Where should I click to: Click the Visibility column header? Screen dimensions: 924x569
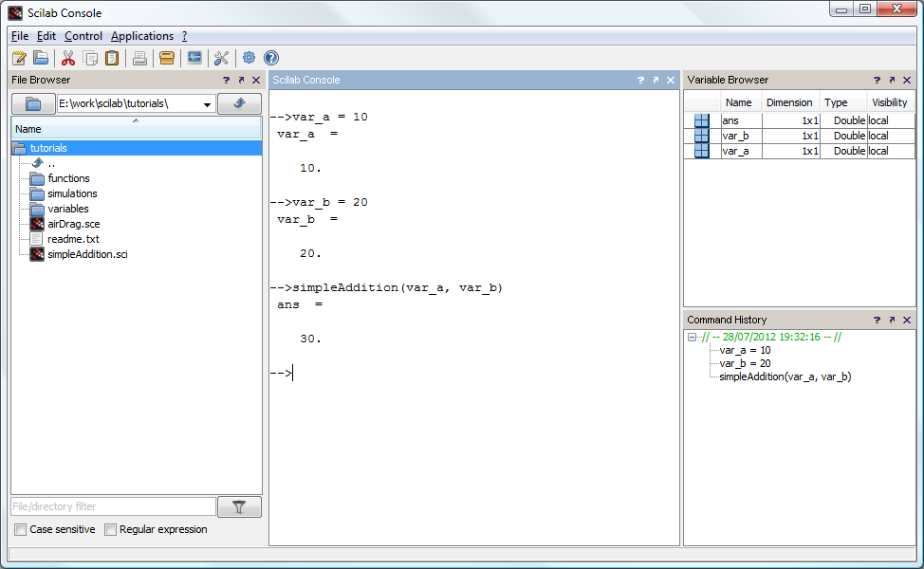[x=890, y=102]
